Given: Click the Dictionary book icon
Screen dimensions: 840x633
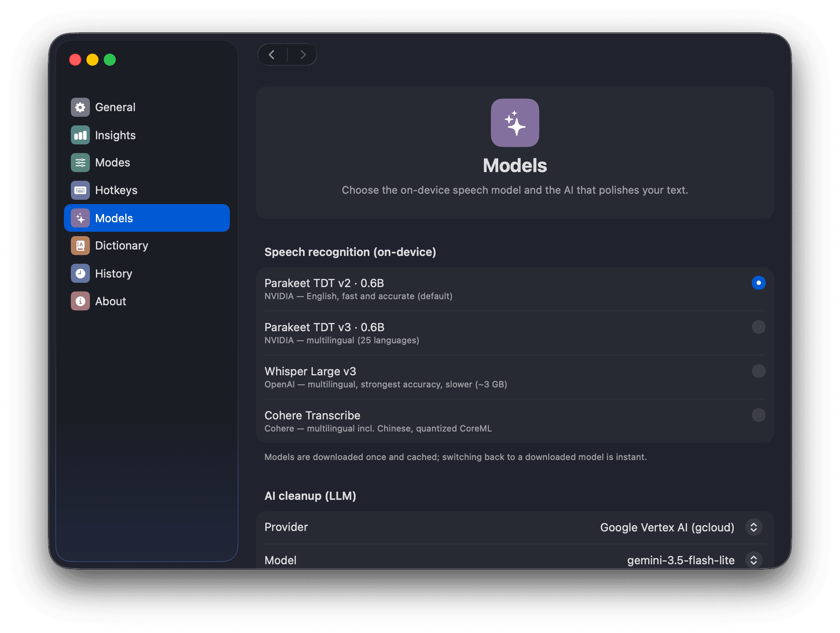Looking at the screenshot, I should 80,246.
